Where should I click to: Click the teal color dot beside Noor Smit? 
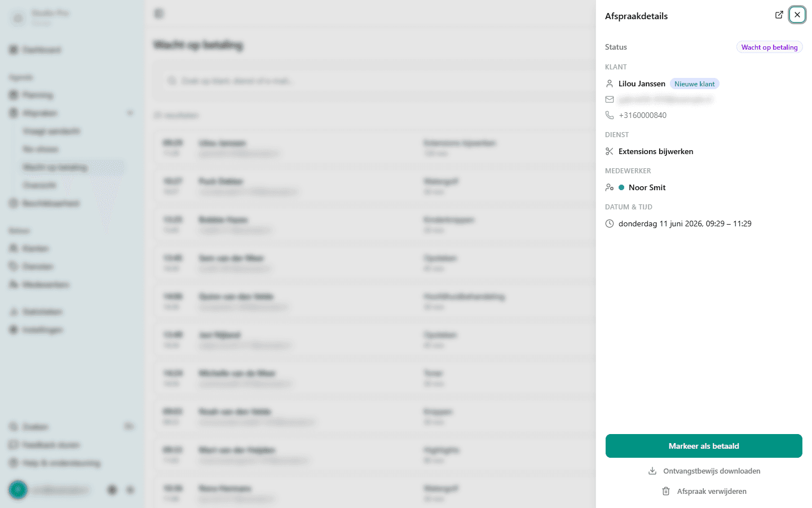point(621,187)
